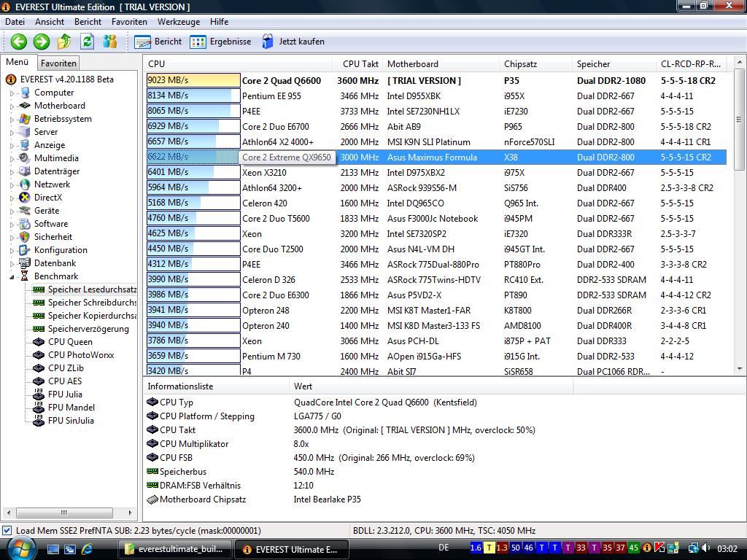747x560 pixels.
Task: Select FPU SinJulia benchmark icon
Action: [x=39, y=421]
